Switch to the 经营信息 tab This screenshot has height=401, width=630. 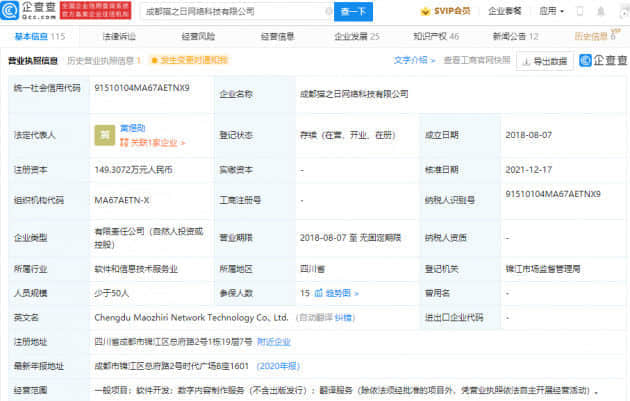click(x=278, y=37)
